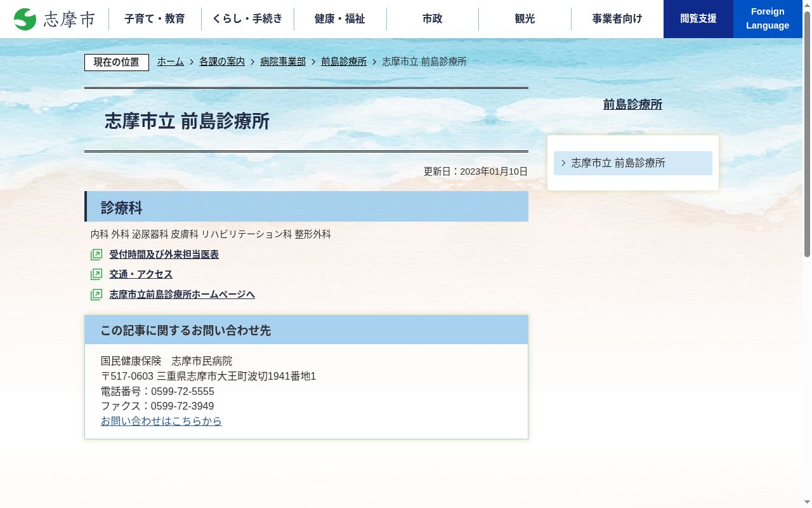The width and height of the screenshot is (812, 508).
Task: Open the 子育て・教育 menu
Action: (155, 19)
